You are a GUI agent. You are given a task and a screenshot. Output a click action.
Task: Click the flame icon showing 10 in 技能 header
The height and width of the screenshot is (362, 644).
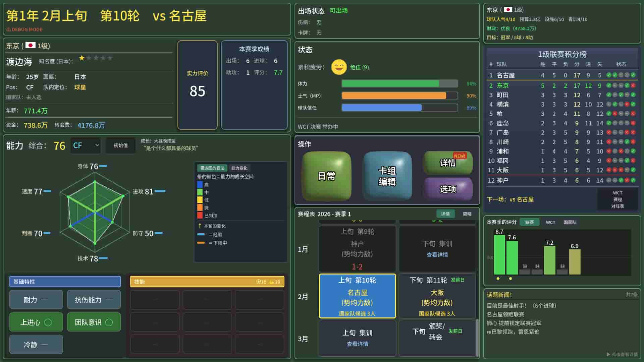[x=271, y=282]
